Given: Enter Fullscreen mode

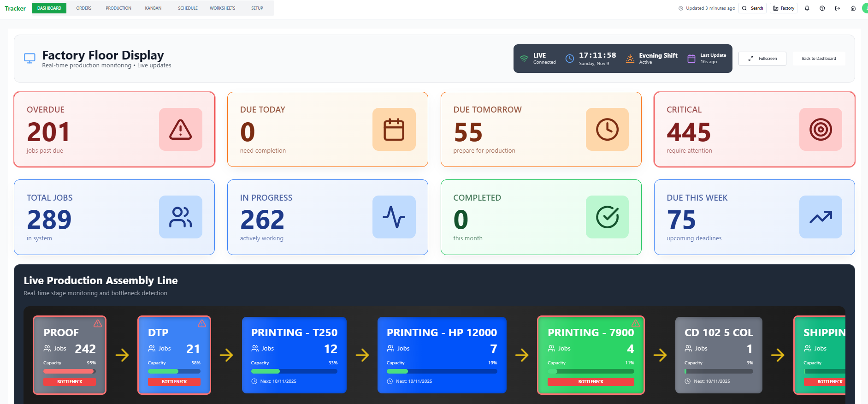Looking at the screenshot, I should (x=762, y=59).
